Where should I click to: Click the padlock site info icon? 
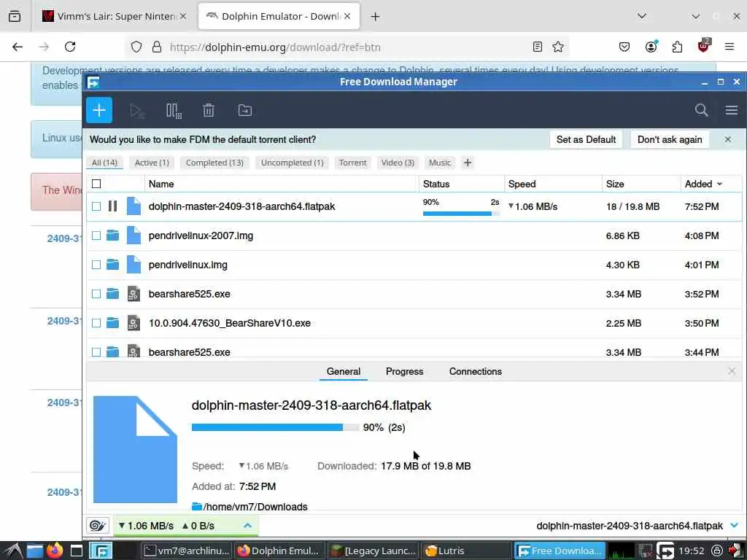[157, 47]
